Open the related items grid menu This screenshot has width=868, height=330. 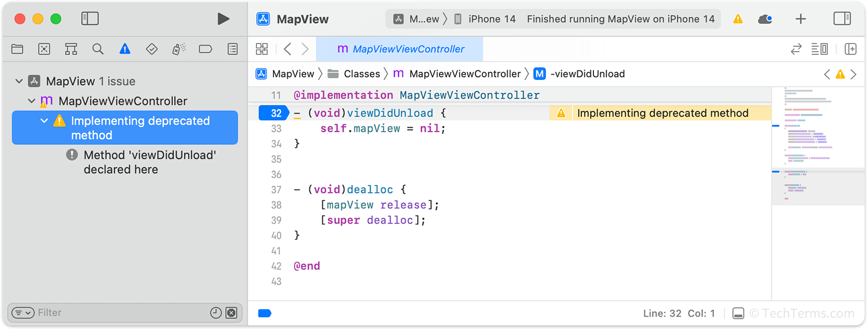262,49
